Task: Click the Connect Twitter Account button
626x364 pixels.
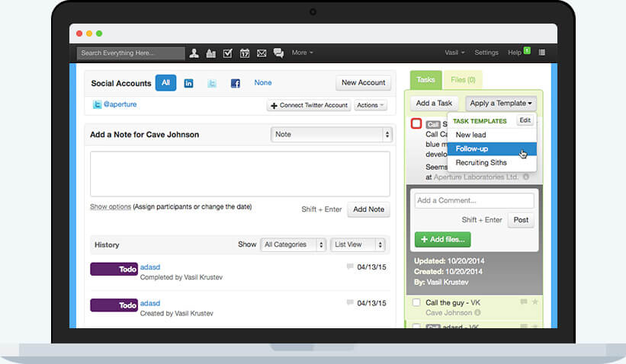Action: point(308,105)
